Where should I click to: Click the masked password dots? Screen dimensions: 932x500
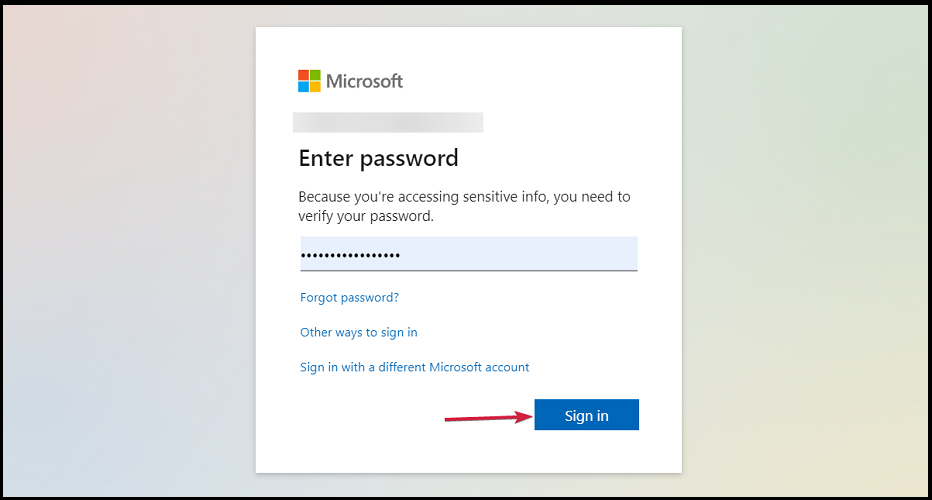coord(350,256)
